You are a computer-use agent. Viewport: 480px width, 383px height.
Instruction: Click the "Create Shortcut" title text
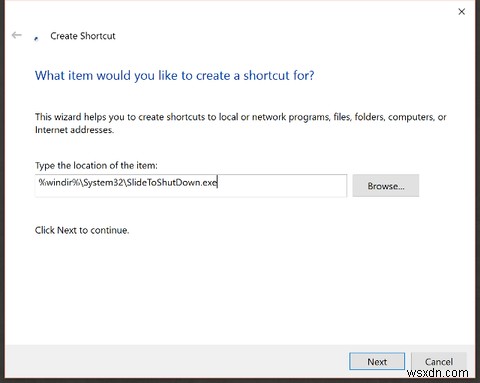coord(83,36)
